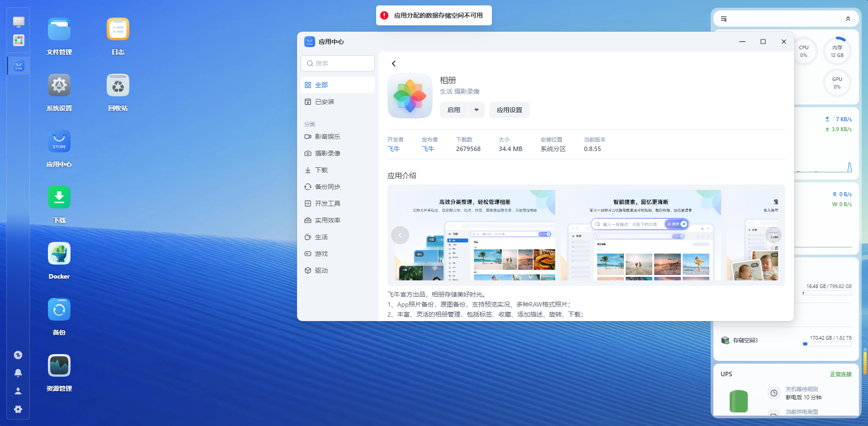Select 已安装 in the app center sidebar
The width and height of the screenshot is (868, 426).
pyautogui.click(x=338, y=102)
